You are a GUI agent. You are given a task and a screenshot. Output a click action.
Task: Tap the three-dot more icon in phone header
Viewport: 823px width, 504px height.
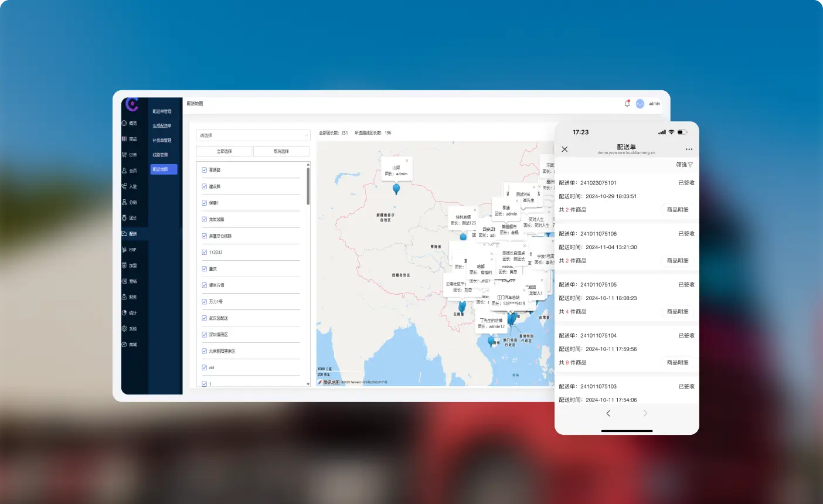689,149
